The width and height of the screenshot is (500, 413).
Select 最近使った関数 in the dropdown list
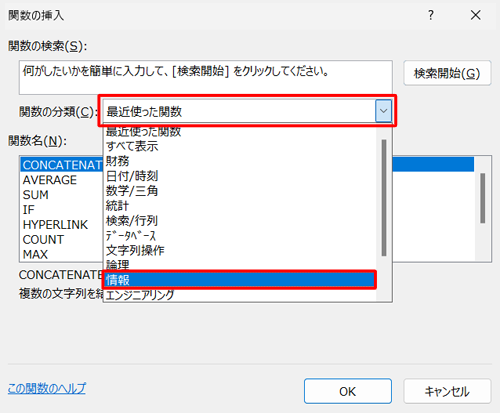pyautogui.click(x=239, y=132)
